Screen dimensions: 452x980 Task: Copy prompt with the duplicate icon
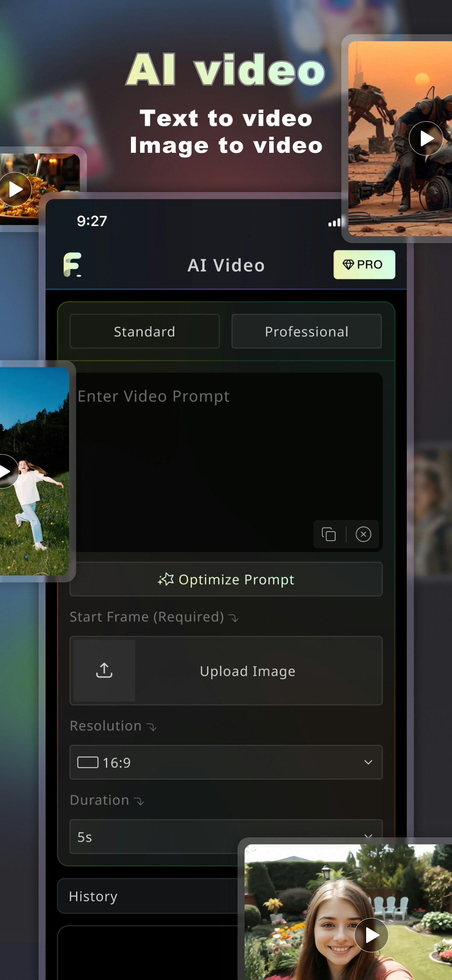[x=328, y=534]
